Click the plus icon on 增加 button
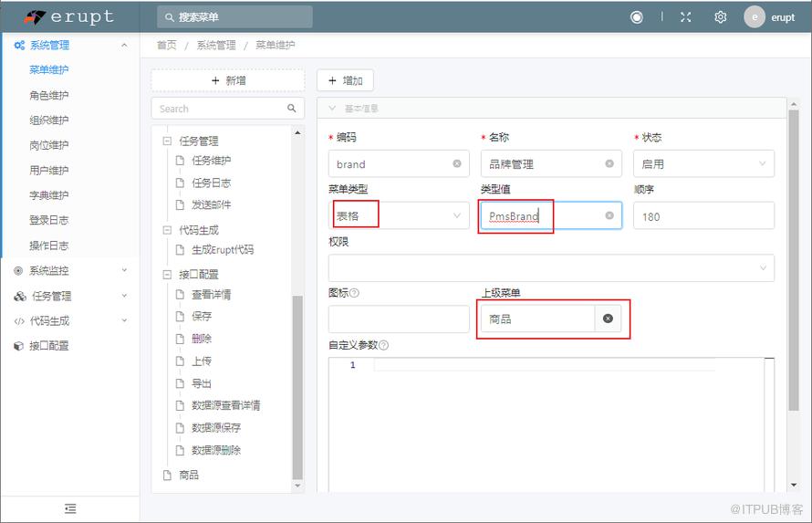812x523 pixels. tap(332, 81)
